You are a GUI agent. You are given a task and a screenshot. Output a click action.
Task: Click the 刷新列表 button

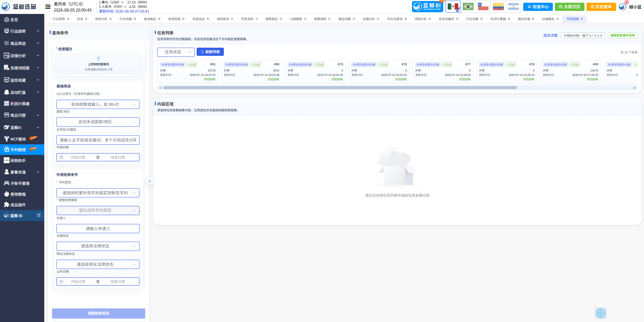[210, 52]
